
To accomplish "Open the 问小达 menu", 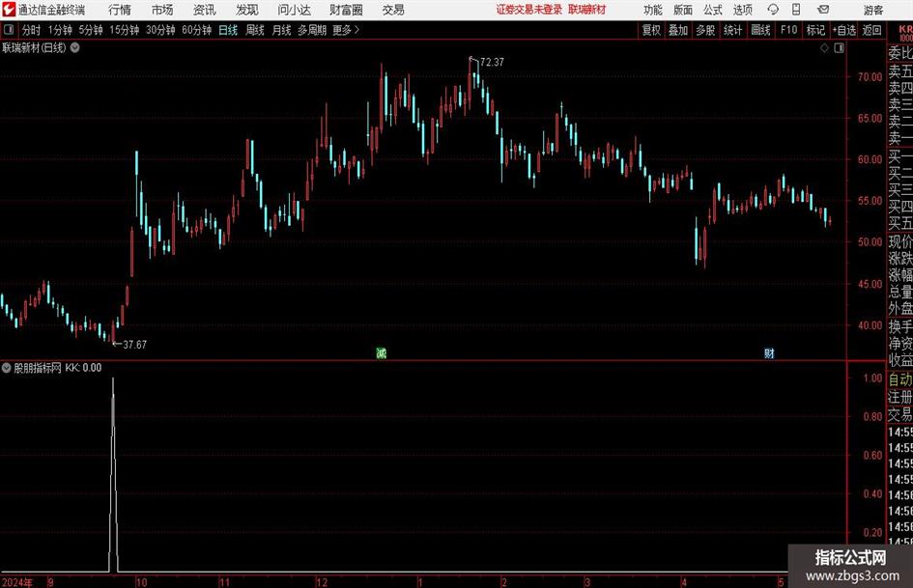I will (x=294, y=10).
